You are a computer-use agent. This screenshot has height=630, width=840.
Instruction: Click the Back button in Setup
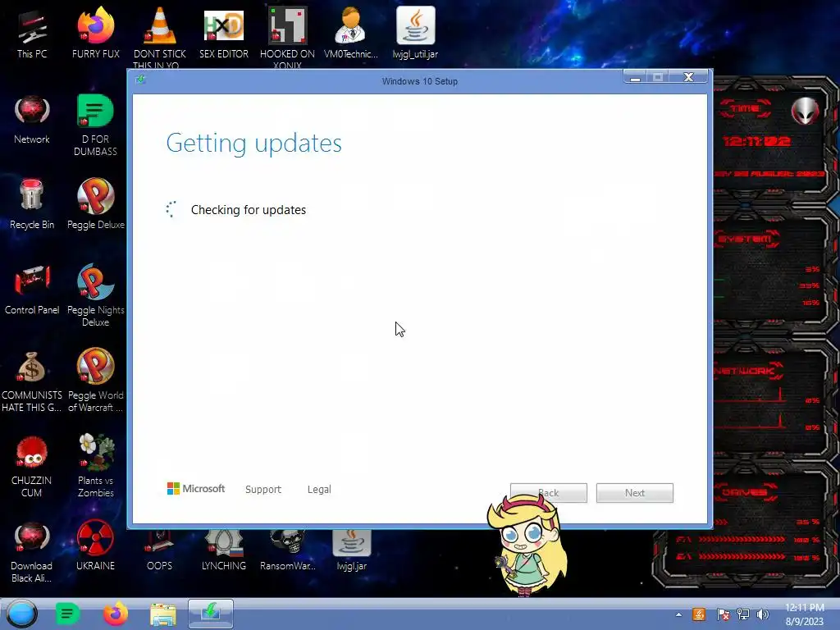(549, 493)
